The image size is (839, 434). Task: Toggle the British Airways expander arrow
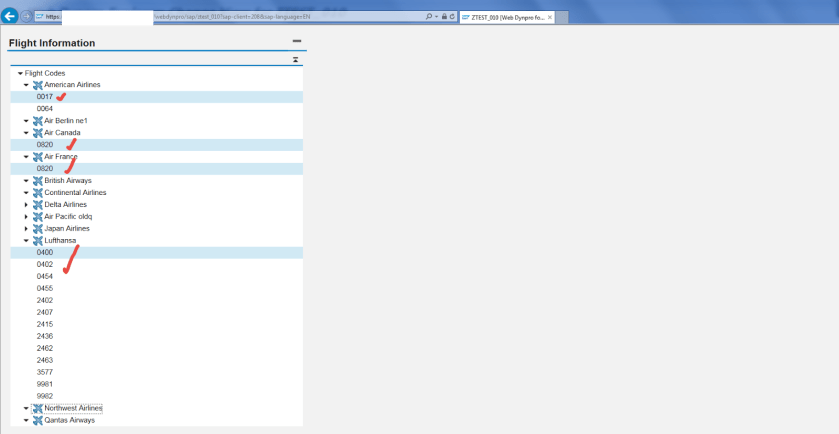pos(26,181)
